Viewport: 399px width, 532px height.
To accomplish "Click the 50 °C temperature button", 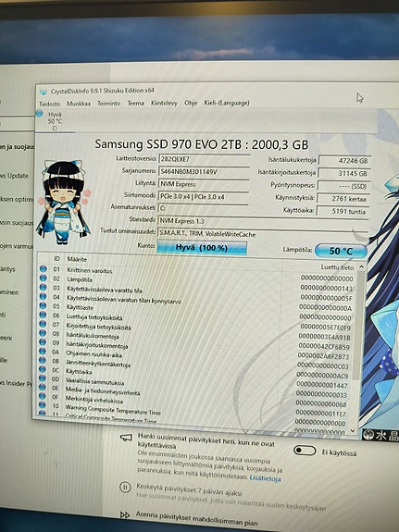I will point(341,251).
